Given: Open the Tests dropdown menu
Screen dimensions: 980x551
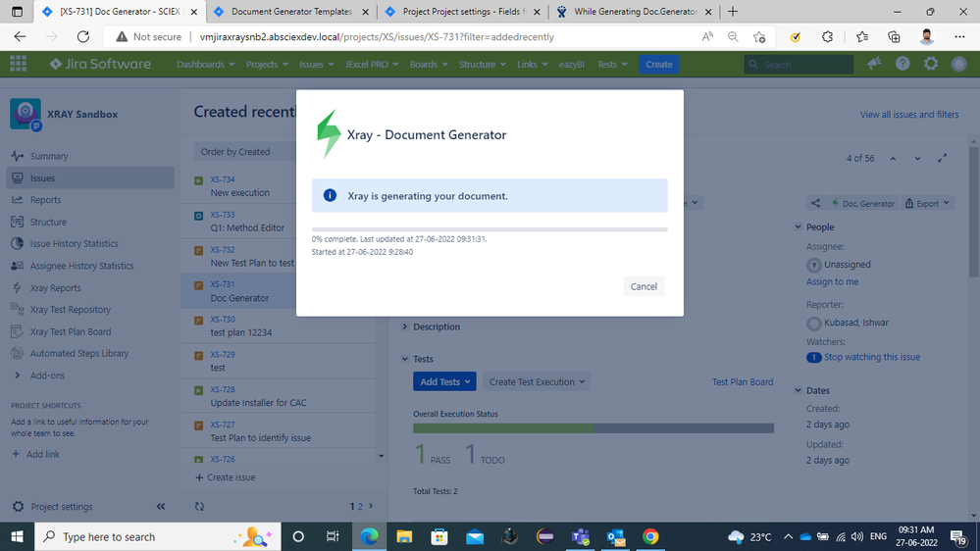Looking at the screenshot, I should click(x=612, y=65).
